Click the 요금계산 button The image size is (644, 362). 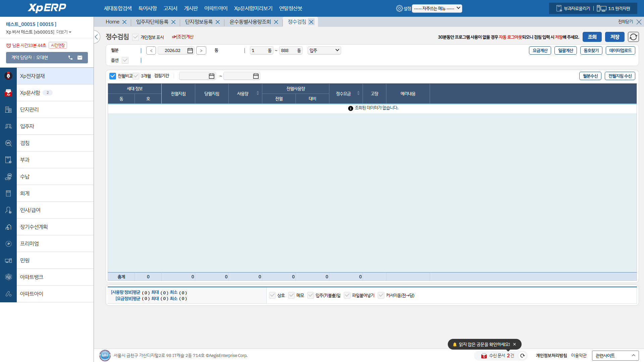click(540, 51)
